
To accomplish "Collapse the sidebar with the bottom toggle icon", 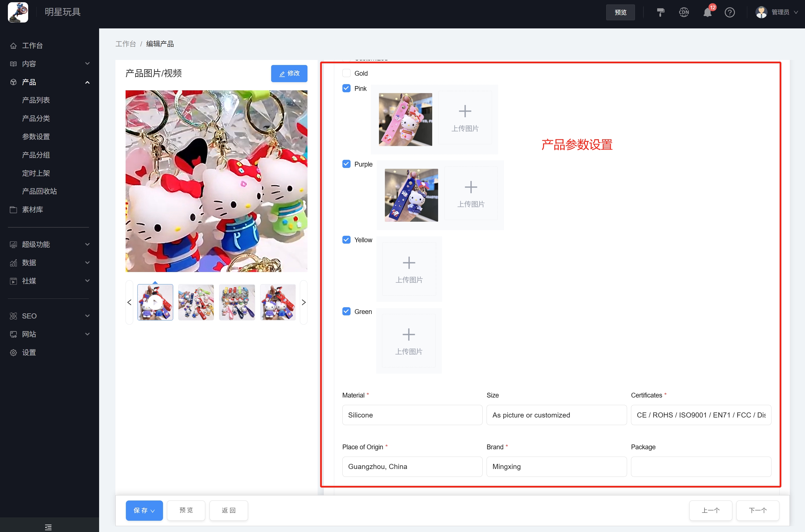I will tap(48, 527).
